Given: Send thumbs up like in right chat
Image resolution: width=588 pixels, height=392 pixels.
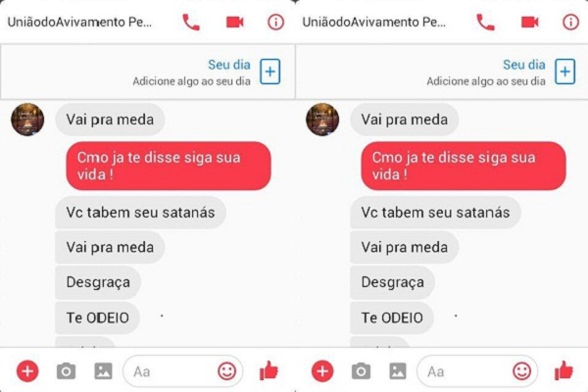Looking at the screenshot, I should (x=563, y=370).
